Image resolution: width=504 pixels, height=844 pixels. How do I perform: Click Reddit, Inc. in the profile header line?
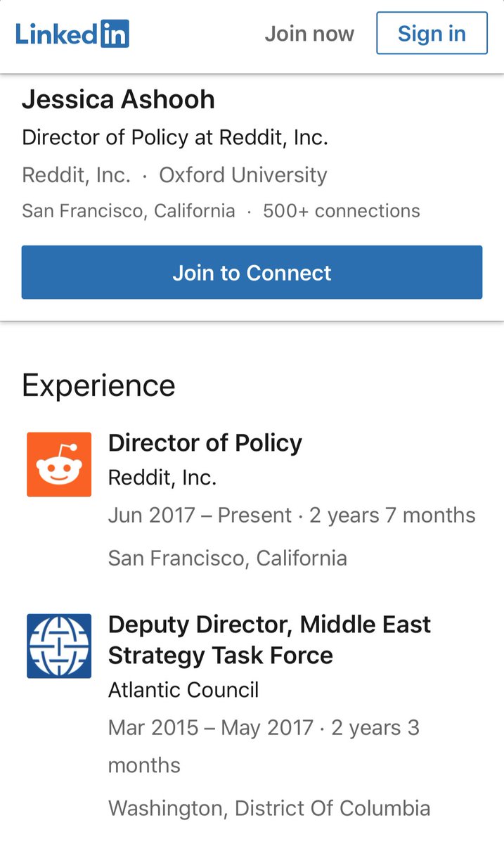point(76,175)
